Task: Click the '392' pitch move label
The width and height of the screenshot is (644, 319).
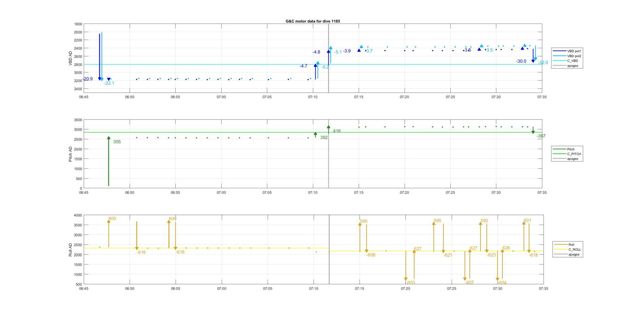Action: (x=324, y=138)
